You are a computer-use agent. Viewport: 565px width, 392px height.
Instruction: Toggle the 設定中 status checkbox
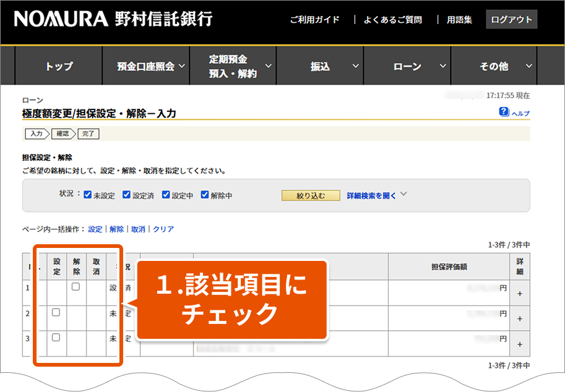(x=166, y=195)
